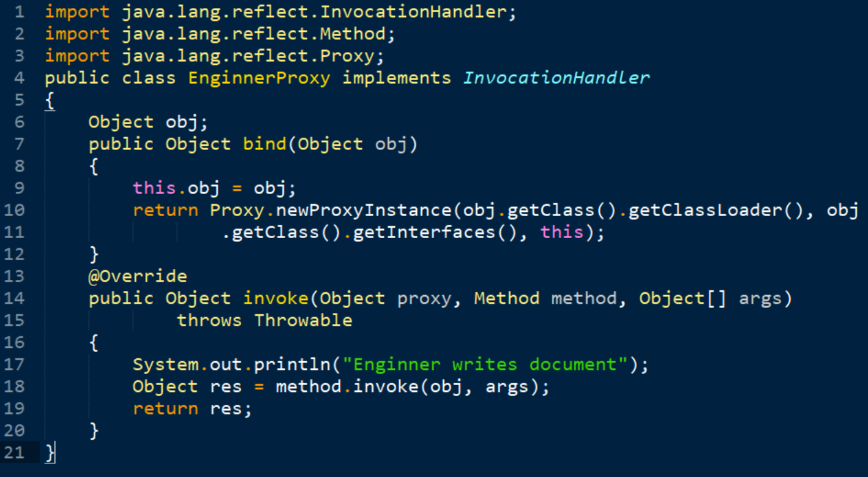Click the 'return res;' statement

click(x=192, y=408)
